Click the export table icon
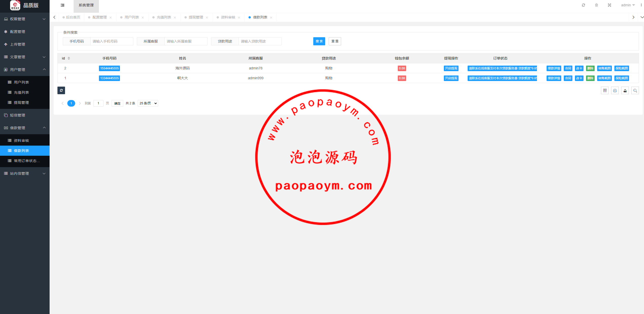Screen dimensions: 644x314 tap(625, 91)
